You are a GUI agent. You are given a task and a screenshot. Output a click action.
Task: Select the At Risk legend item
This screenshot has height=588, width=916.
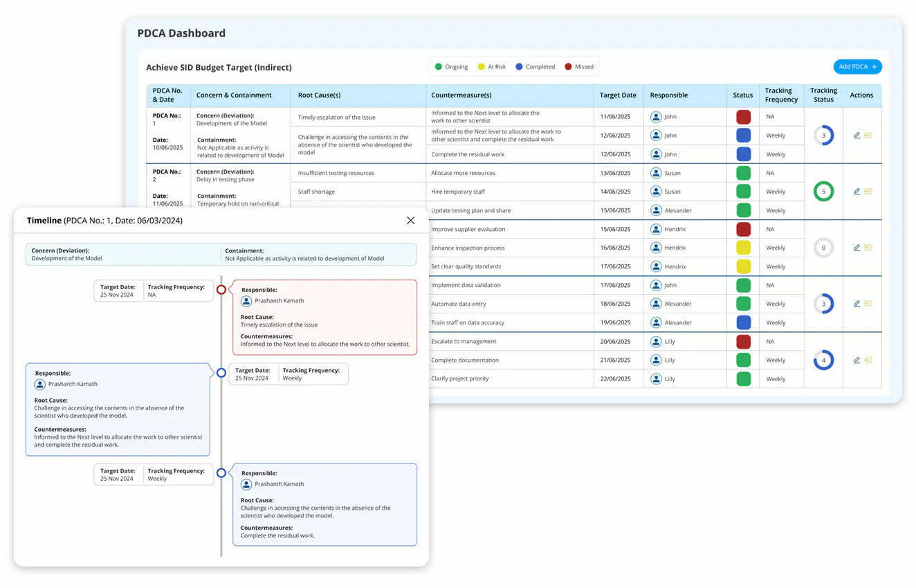click(x=491, y=67)
